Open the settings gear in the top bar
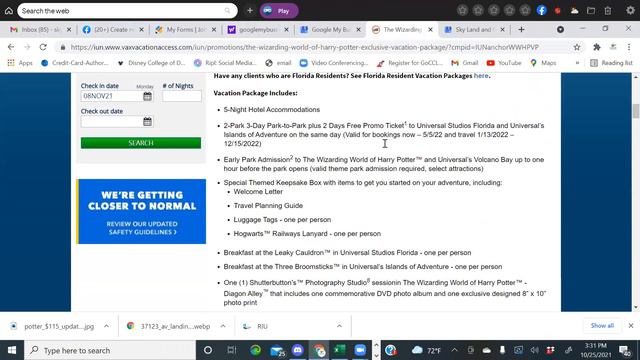Image resolution: width=640 pixels, height=360 pixels. tap(631, 11)
